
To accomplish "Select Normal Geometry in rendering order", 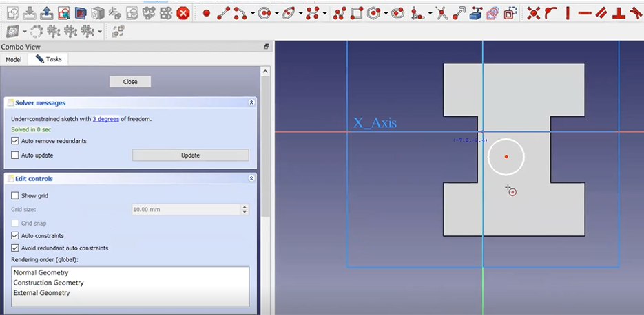I will coord(41,272).
